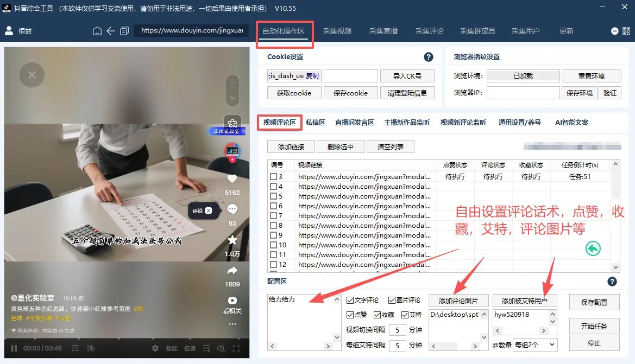Go to next video with down chevron
This screenshot has width=635, height=364.
tap(232, 98)
